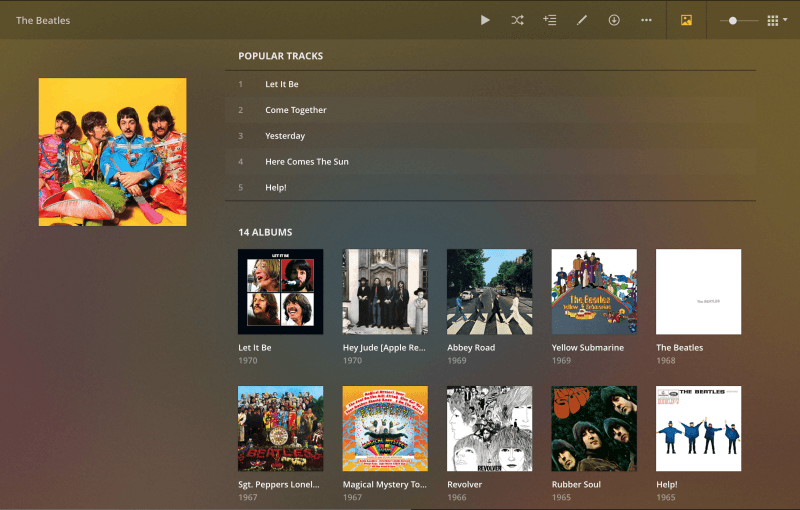
Task: Play all Beatles music
Action: pos(485,20)
